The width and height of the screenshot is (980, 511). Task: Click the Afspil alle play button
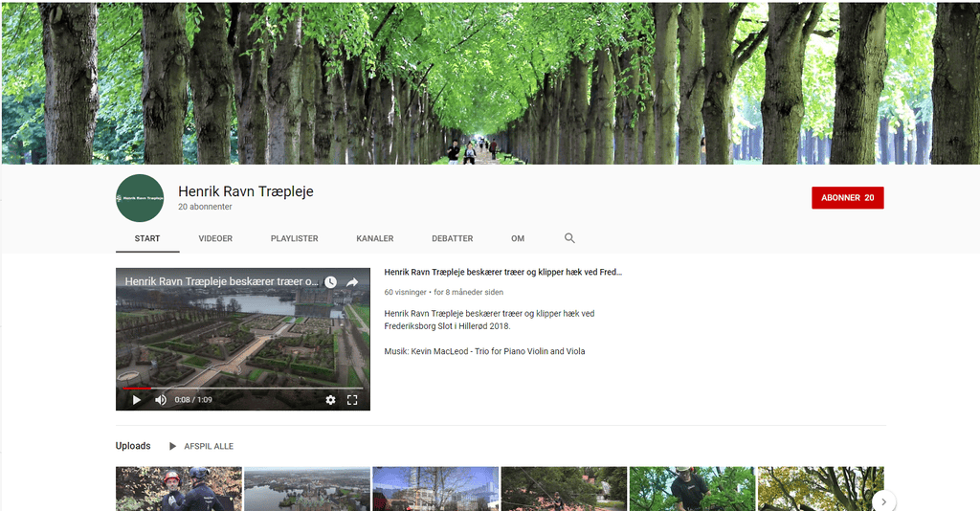coord(202,447)
